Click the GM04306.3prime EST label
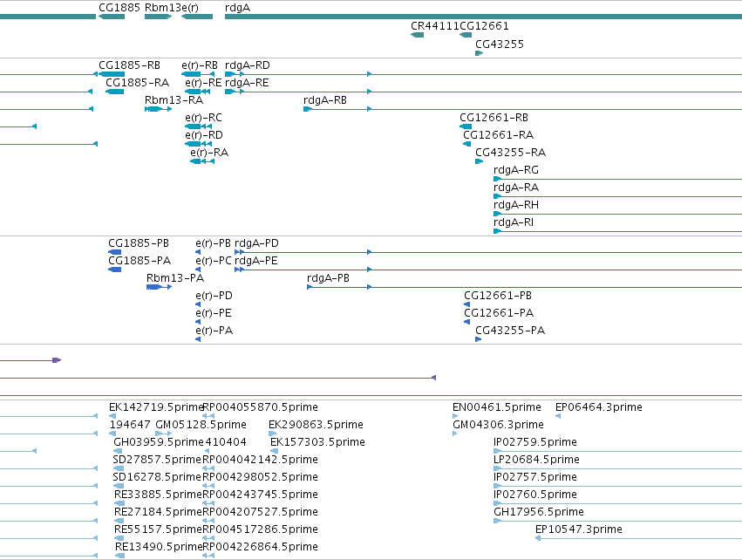742x560 pixels. point(498,425)
